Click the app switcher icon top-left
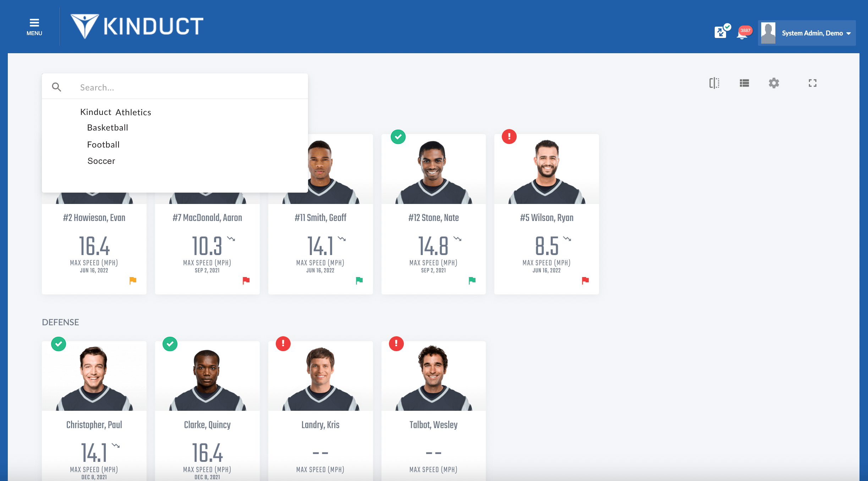This screenshot has height=481, width=868. 34,24
